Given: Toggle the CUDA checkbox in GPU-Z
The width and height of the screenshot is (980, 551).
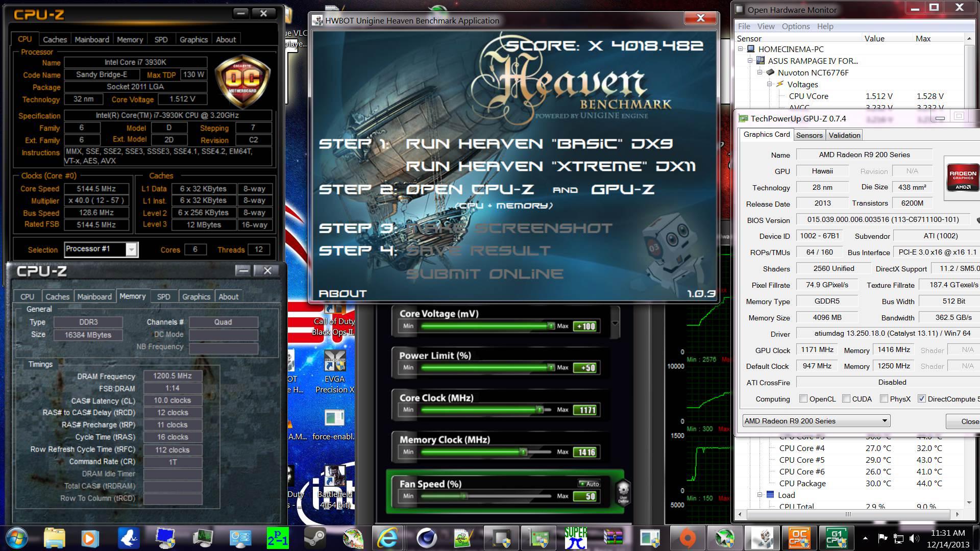Looking at the screenshot, I should click(x=846, y=399).
